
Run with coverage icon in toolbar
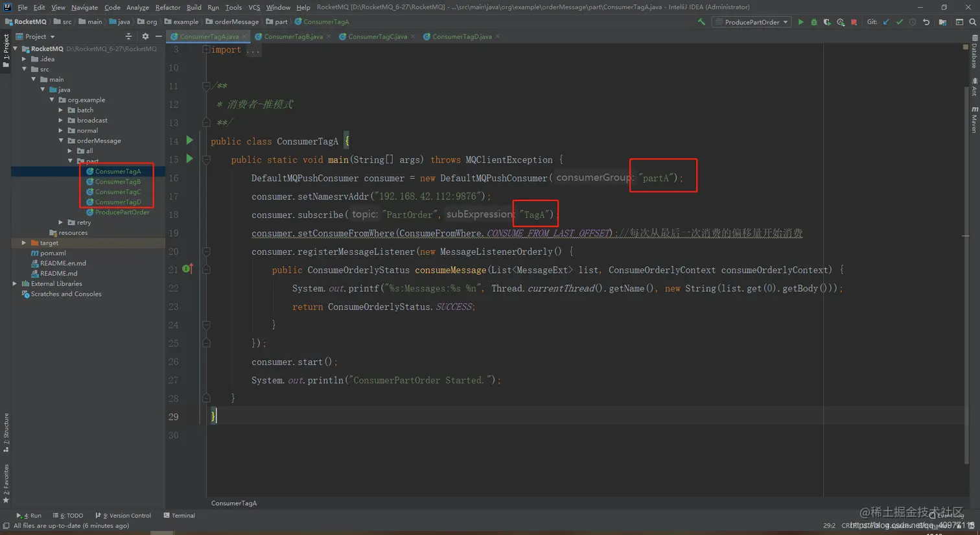pos(827,22)
